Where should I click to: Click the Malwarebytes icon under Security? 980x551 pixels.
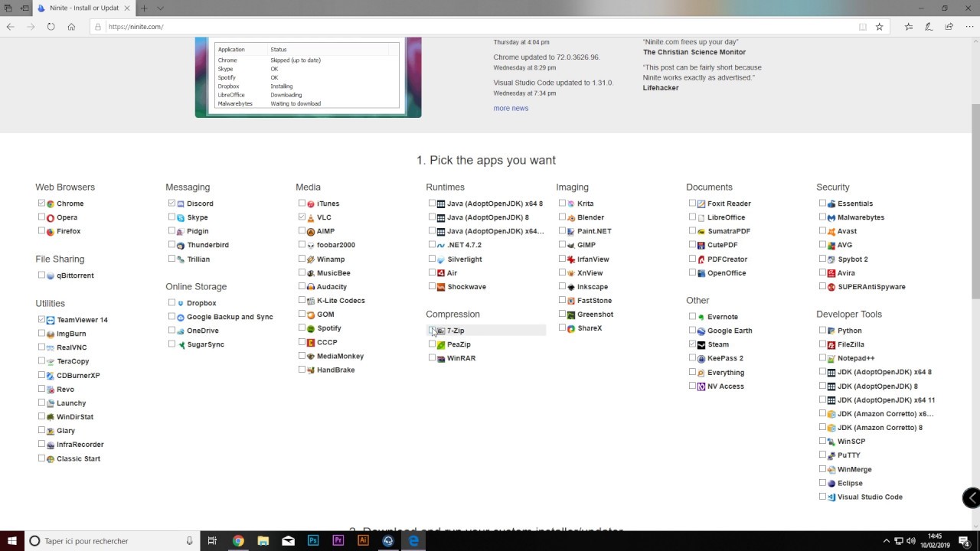[x=831, y=217]
